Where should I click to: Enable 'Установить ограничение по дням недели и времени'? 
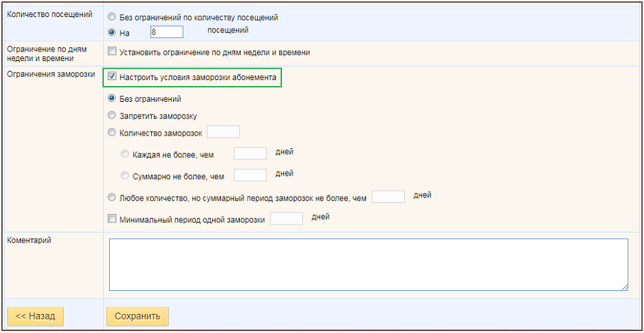tap(112, 52)
